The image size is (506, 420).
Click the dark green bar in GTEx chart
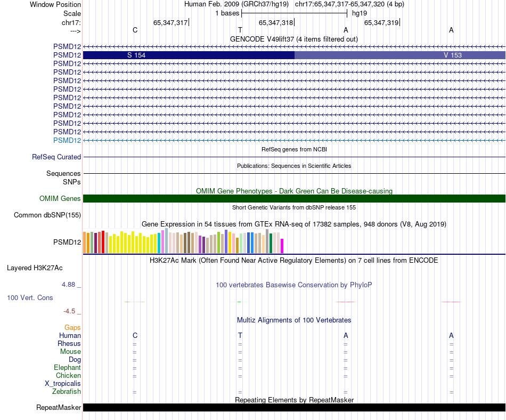(x=271, y=243)
